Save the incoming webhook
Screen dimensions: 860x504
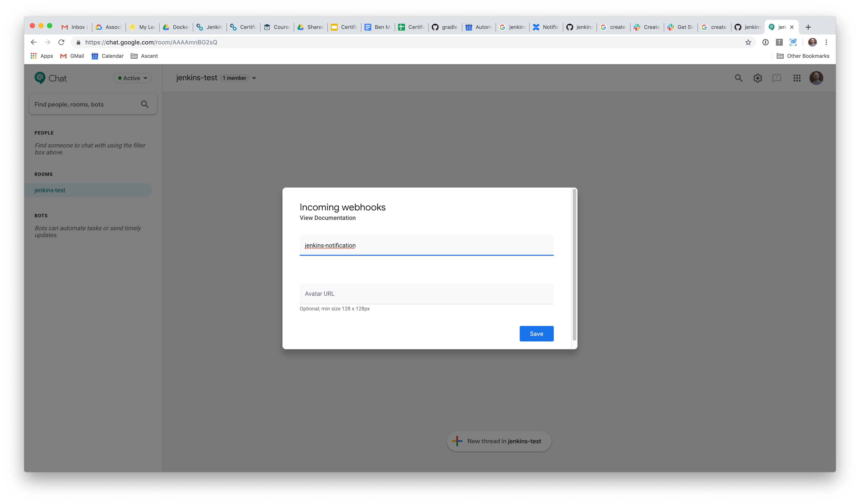[x=537, y=333]
